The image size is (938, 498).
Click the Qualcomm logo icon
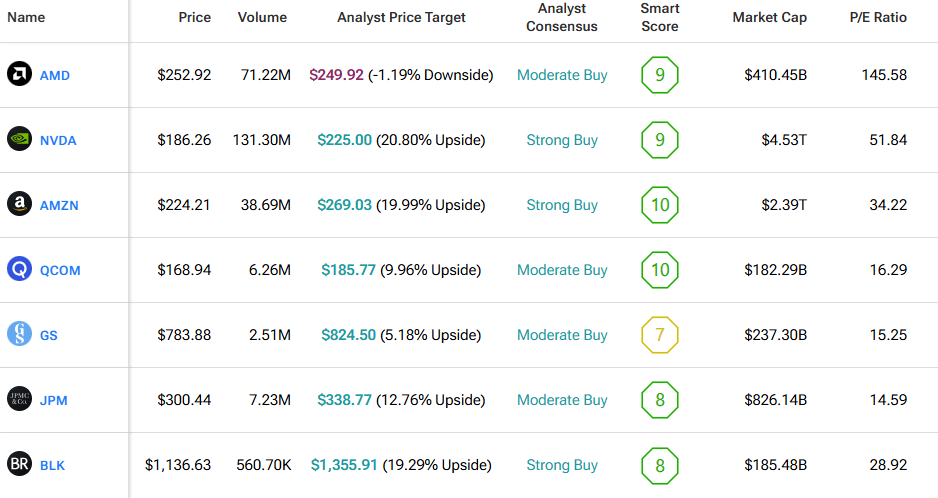click(x=19, y=270)
